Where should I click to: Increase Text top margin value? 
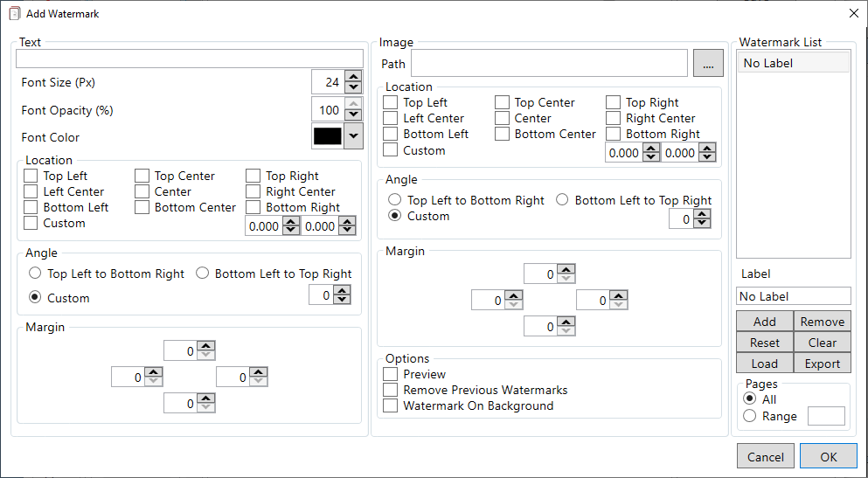(x=206, y=346)
